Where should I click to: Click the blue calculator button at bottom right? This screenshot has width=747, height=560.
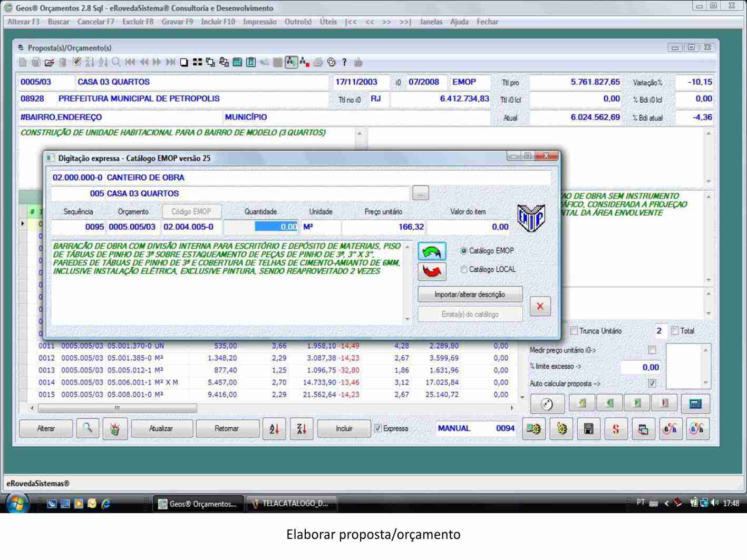(695, 404)
